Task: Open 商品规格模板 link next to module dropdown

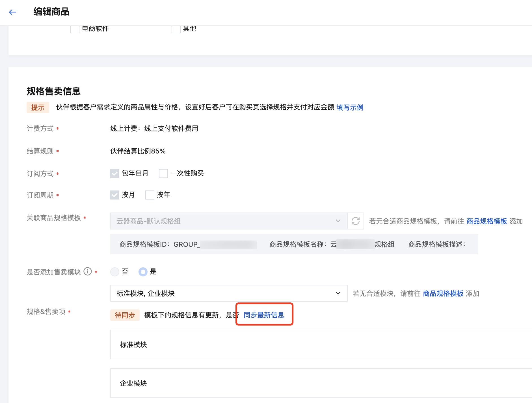Action: [x=443, y=294]
